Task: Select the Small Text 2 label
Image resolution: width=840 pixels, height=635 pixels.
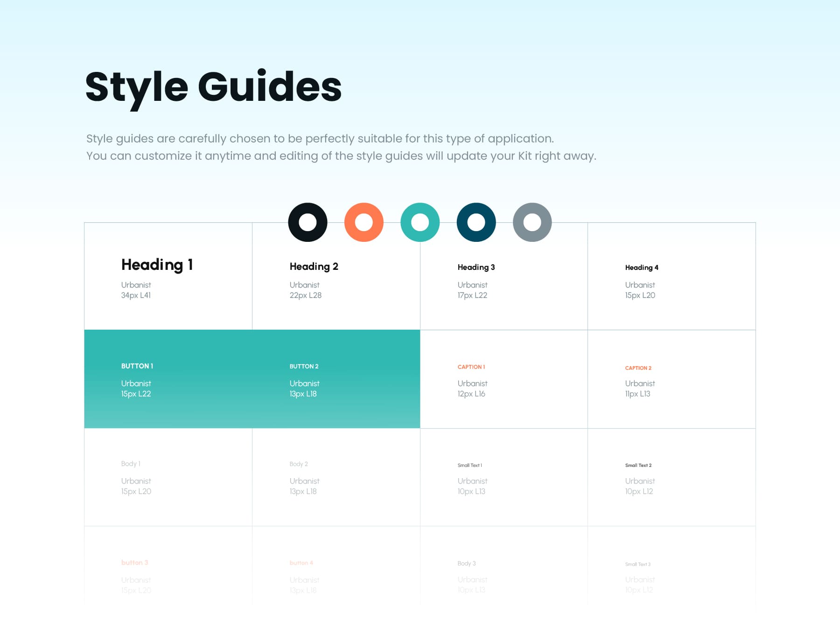Action: pos(638,466)
